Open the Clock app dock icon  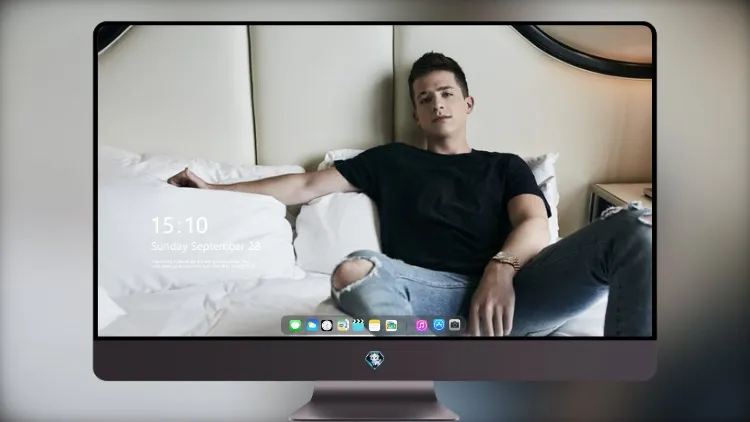click(x=327, y=326)
